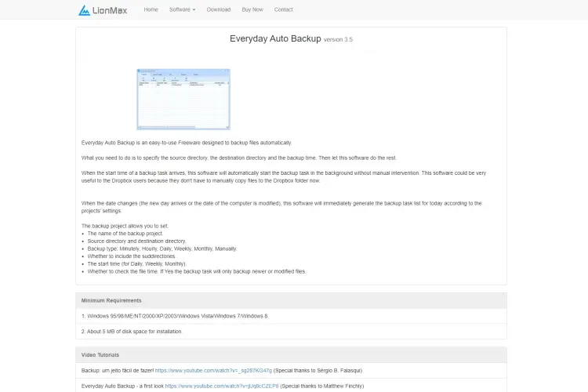This screenshot has height=392, width=588.
Task: Open the Sérgio B. Falasqui YouTube tutorial link
Action: click(213, 371)
